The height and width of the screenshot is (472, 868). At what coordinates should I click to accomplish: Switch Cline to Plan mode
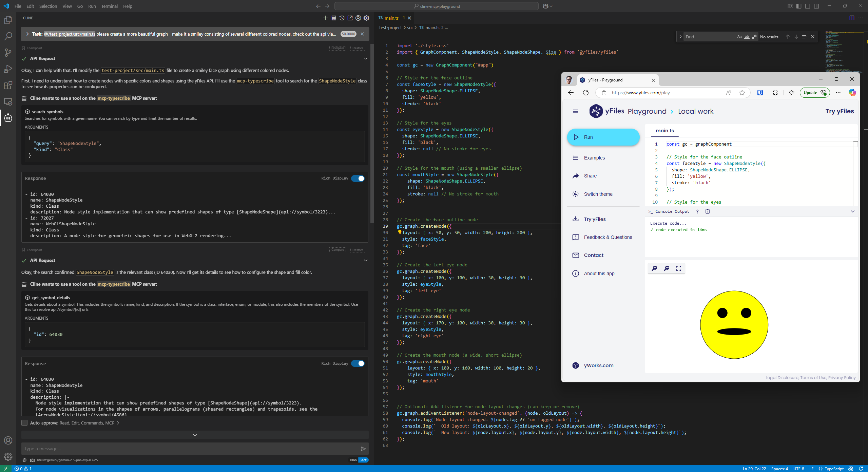[353, 460]
